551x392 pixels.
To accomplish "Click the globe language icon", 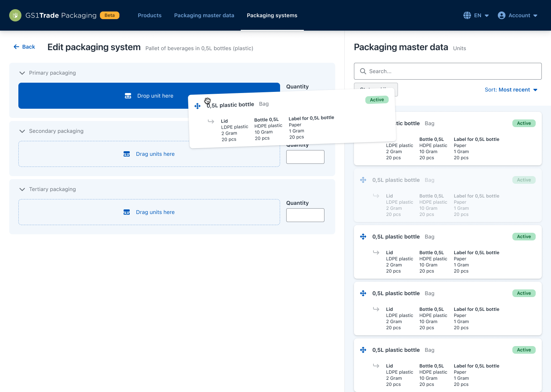I will (x=467, y=15).
